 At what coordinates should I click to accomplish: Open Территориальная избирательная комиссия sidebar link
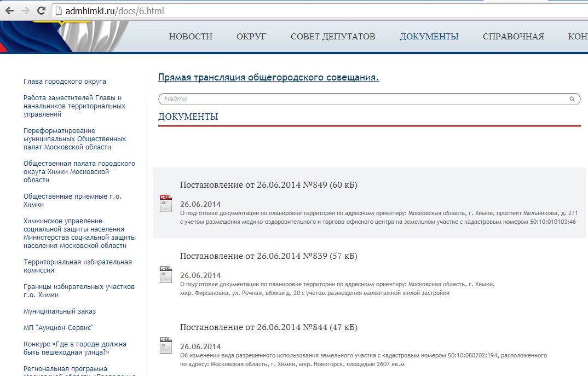[x=77, y=266]
